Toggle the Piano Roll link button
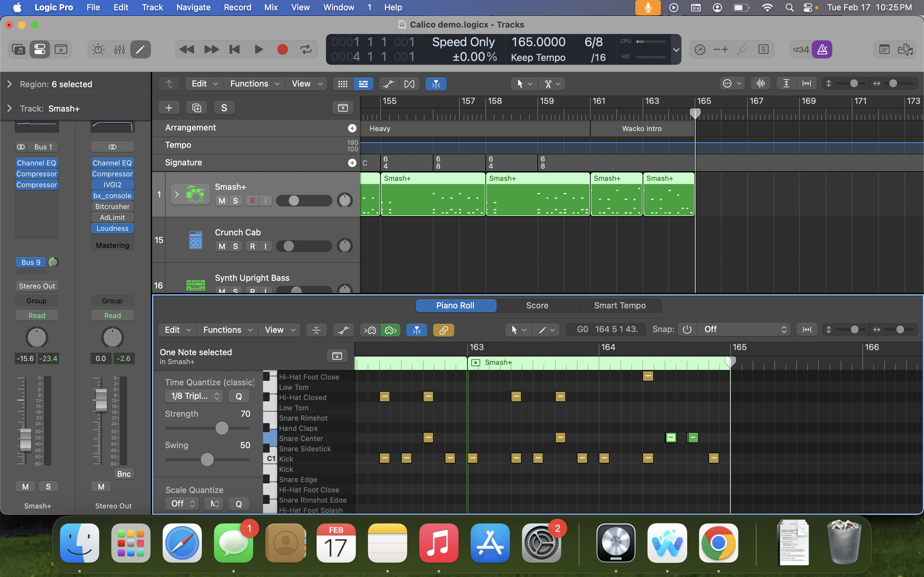 point(443,330)
